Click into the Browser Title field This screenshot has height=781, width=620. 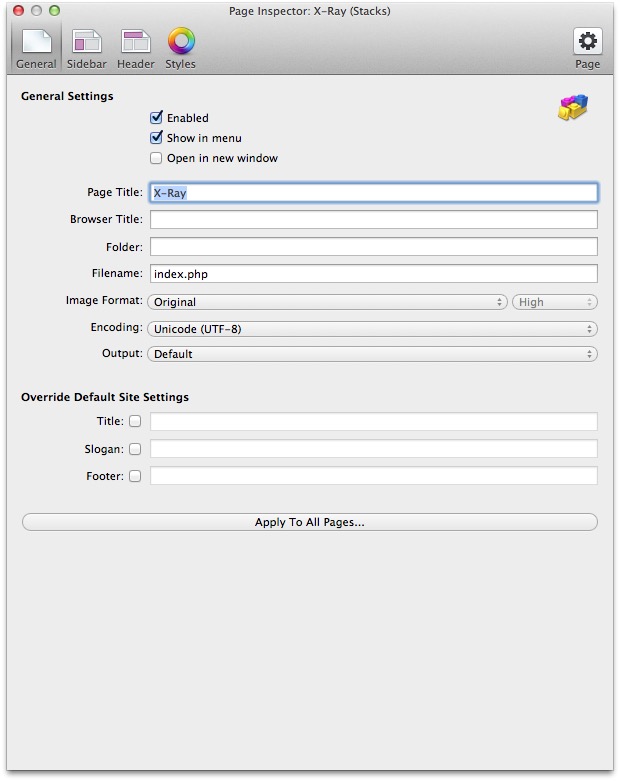(x=374, y=219)
